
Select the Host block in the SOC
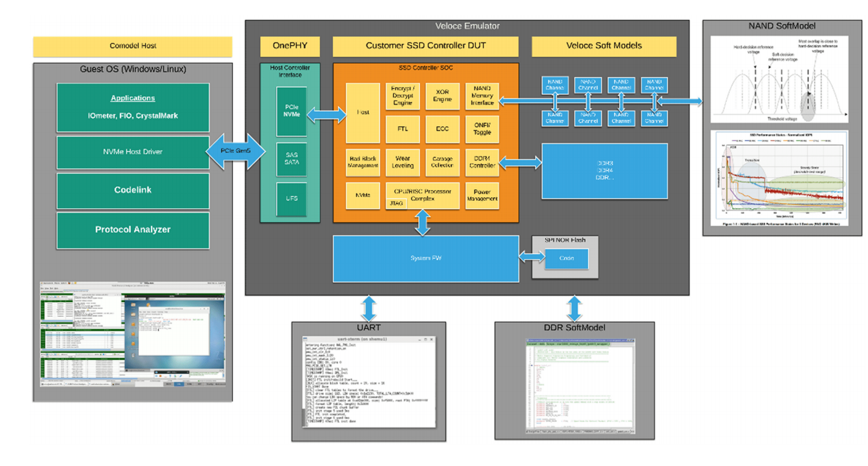point(363,113)
